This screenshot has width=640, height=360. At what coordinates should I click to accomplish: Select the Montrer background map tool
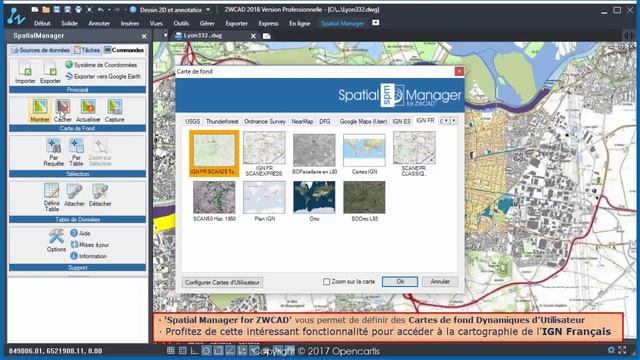pyautogui.click(x=40, y=110)
